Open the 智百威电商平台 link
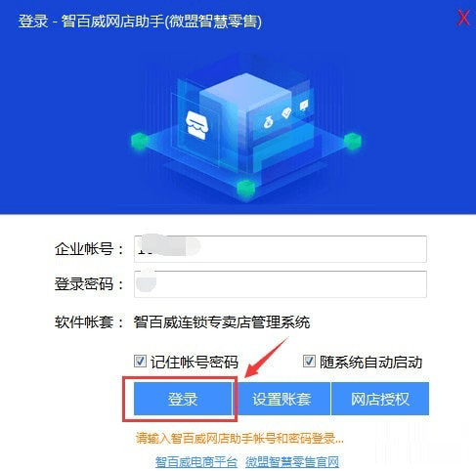Screen dimensions: 476x471 [196, 462]
